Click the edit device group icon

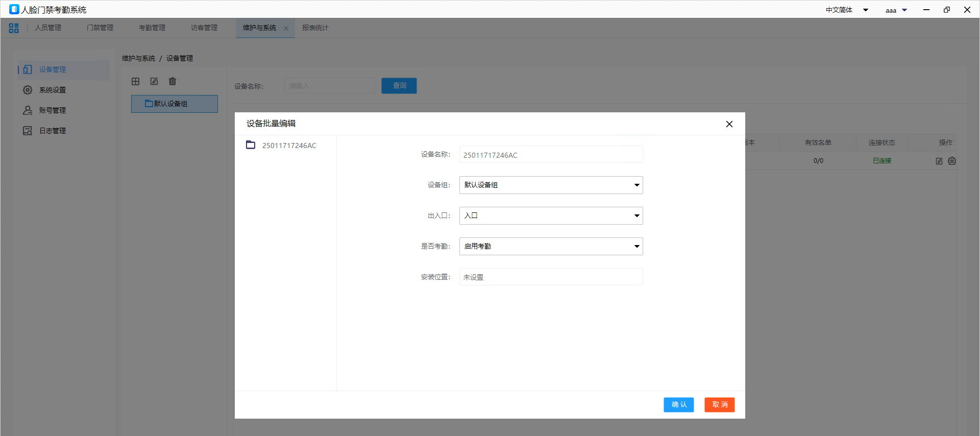click(154, 82)
